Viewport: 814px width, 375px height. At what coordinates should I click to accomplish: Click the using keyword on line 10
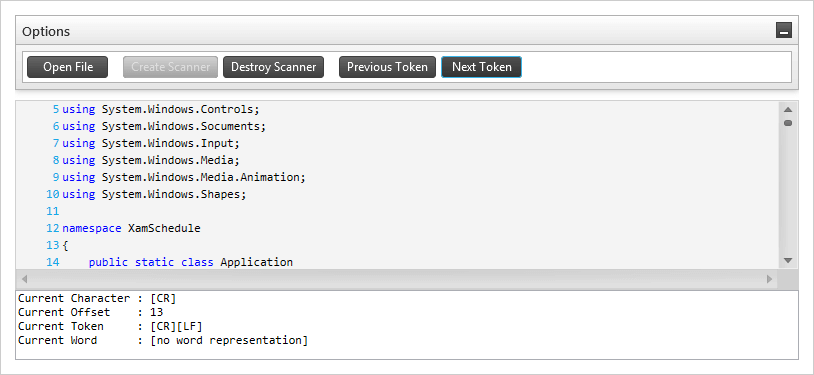78,195
